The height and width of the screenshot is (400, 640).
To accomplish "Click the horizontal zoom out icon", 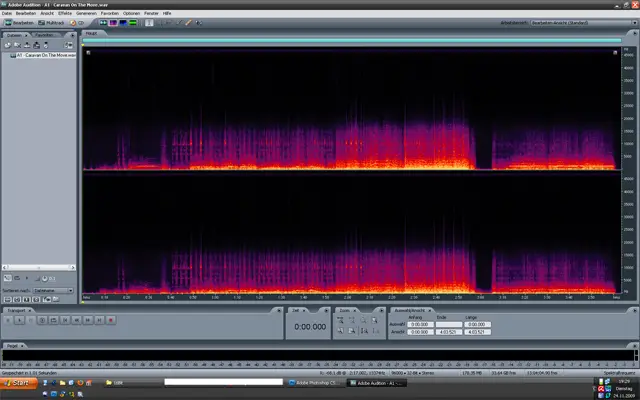I will pyautogui.click(x=351, y=320).
